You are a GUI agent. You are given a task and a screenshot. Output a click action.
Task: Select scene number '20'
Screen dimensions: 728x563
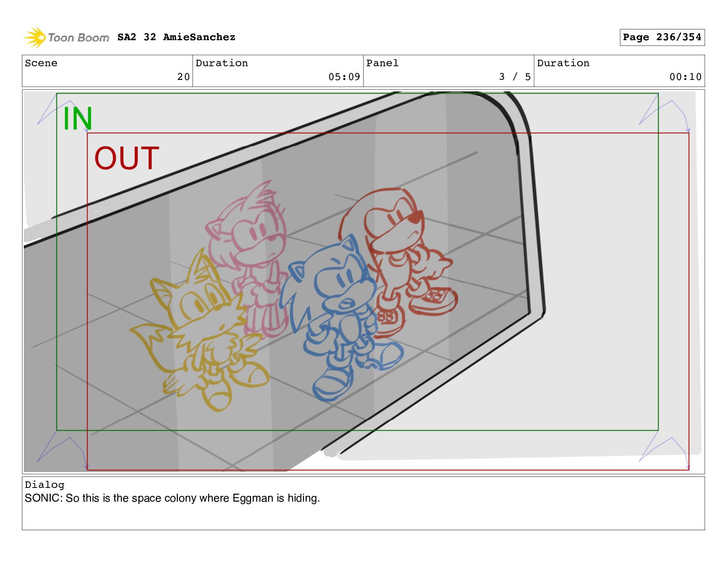pyautogui.click(x=184, y=77)
